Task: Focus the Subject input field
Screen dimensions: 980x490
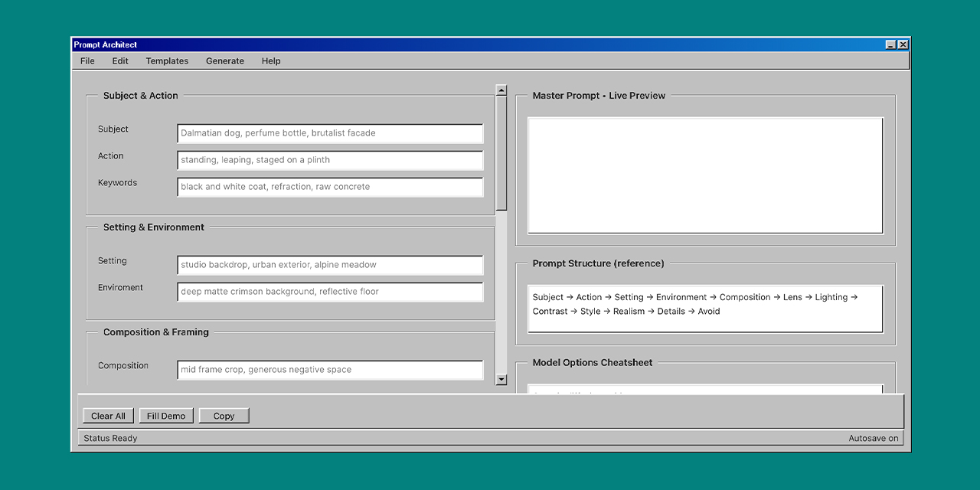Action: tap(330, 133)
